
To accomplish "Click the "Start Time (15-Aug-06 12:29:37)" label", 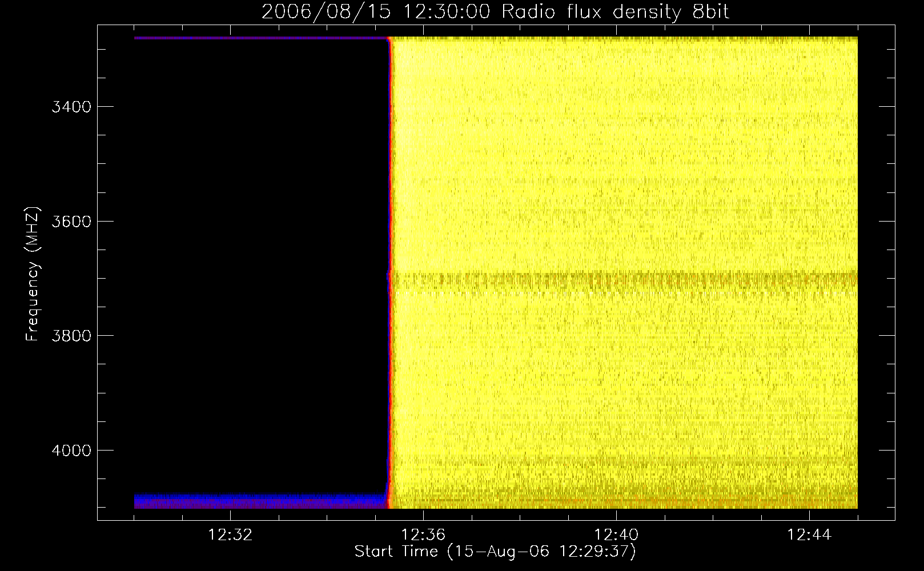I will pyautogui.click(x=495, y=552).
